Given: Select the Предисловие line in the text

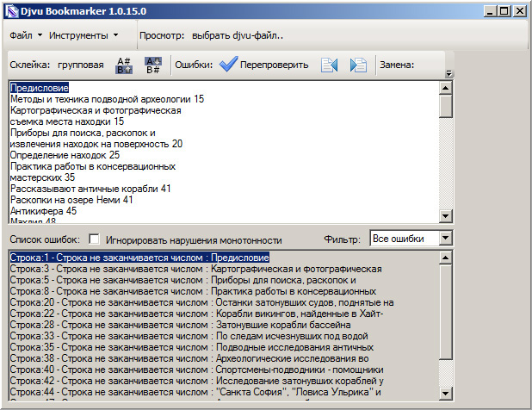Looking at the screenshot, I should tap(40, 88).
